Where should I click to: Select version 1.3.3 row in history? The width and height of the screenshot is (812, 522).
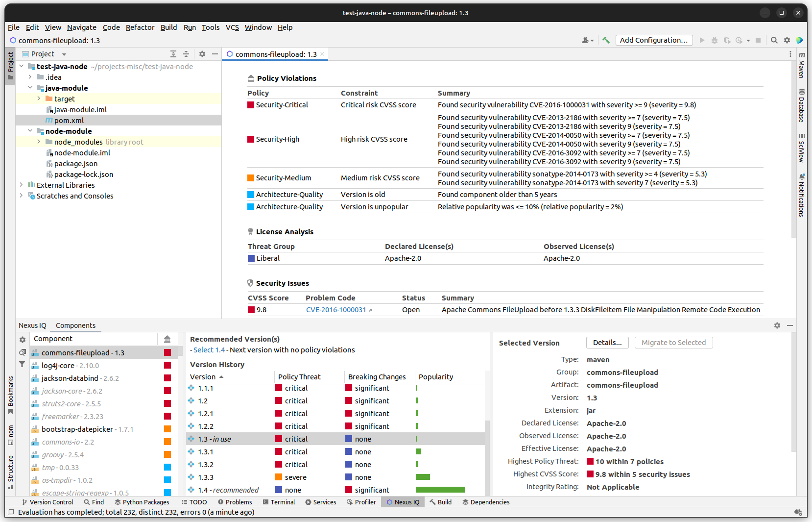335,477
